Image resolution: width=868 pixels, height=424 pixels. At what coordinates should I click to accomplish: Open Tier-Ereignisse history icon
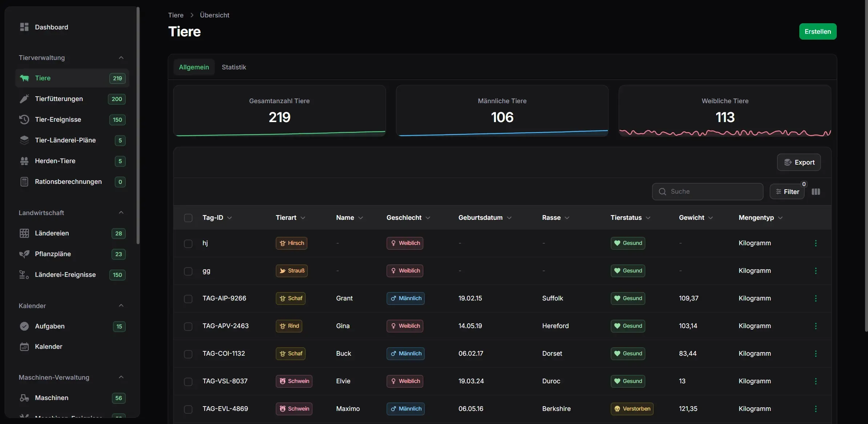pyautogui.click(x=24, y=120)
